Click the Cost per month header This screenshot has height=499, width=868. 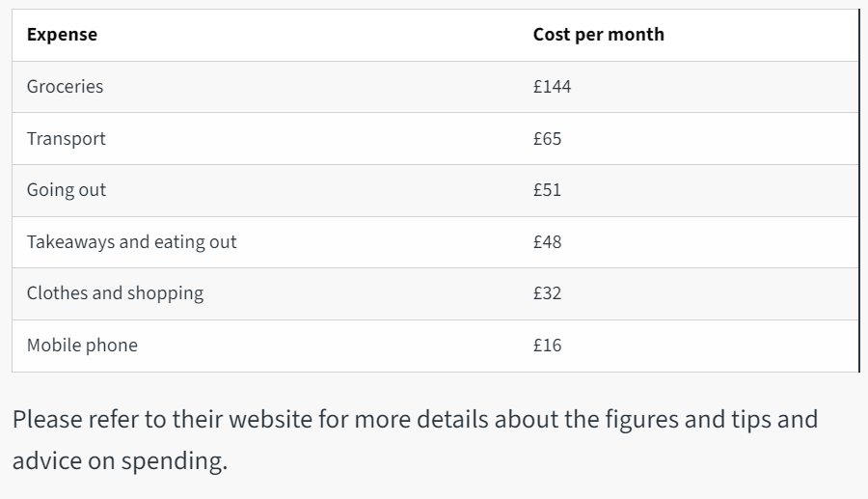tap(598, 35)
